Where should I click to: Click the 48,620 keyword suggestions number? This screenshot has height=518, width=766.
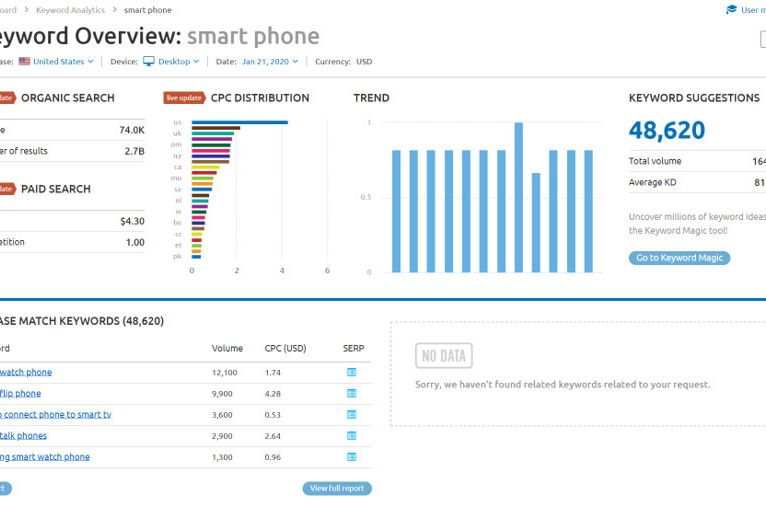(x=666, y=130)
